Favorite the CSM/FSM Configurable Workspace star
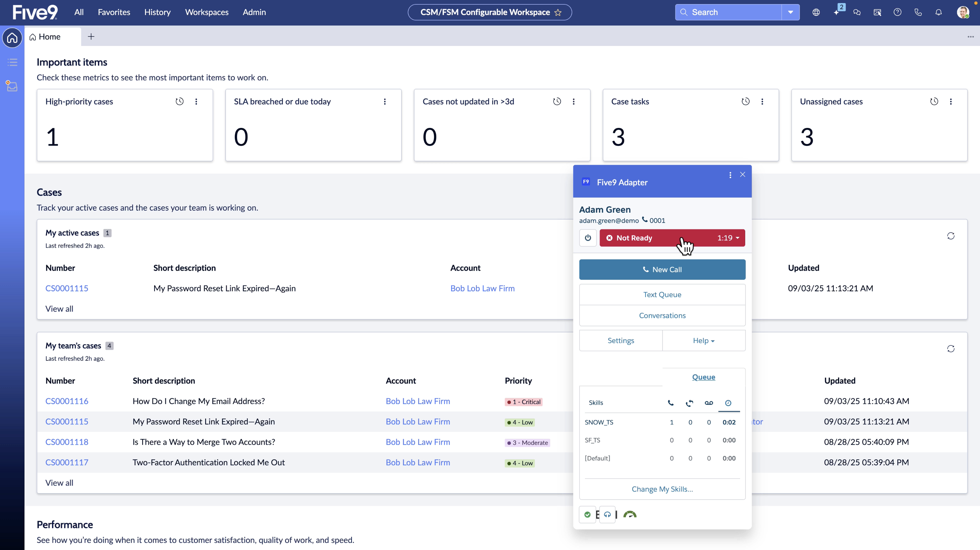This screenshot has width=980, height=550. pos(558,13)
